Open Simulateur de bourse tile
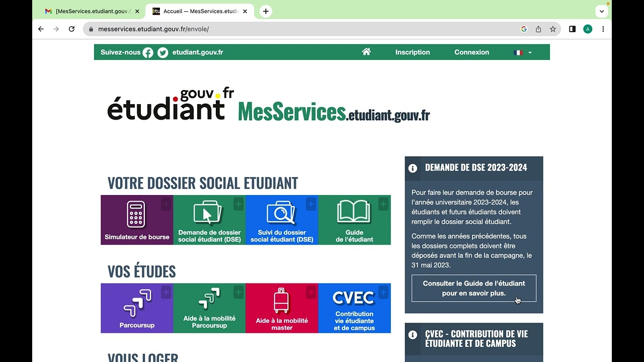The height and width of the screenshot is (362, 644). pos(137,220)
